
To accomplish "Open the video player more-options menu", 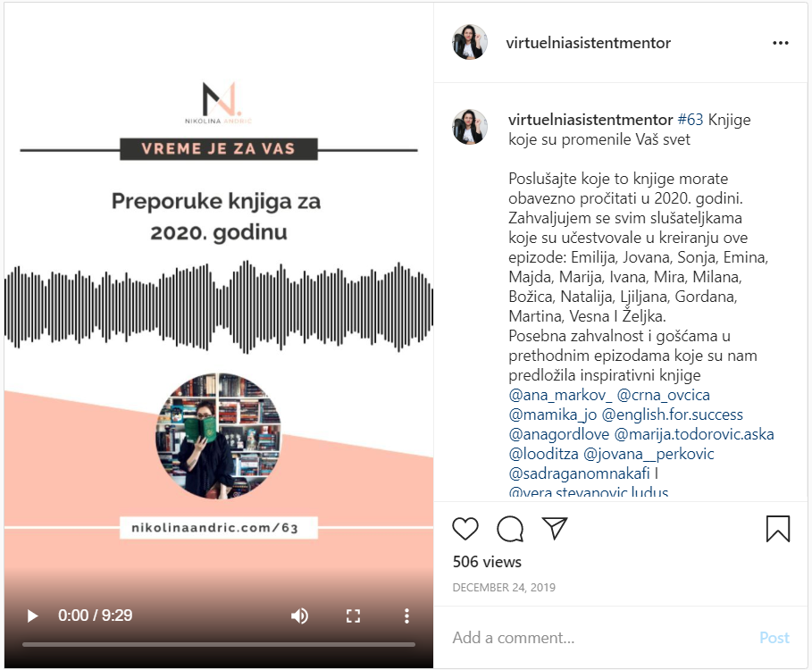I will point(406,616).
